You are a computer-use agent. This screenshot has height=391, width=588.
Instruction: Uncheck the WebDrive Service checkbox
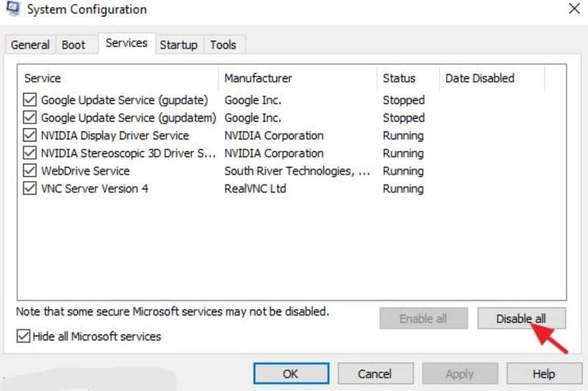pos(29,171)
